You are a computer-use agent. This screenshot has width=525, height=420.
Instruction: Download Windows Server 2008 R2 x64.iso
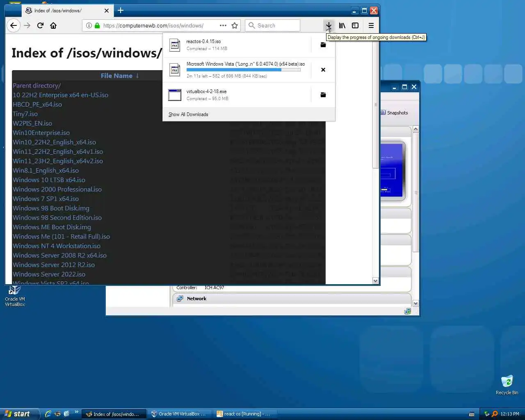click(59, 255)
